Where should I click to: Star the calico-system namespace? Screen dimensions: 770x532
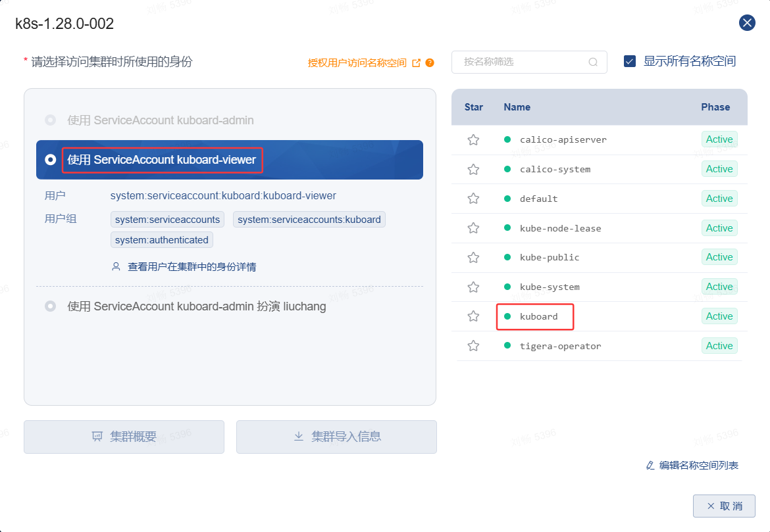pyautogui.click(x=473, y=169)
